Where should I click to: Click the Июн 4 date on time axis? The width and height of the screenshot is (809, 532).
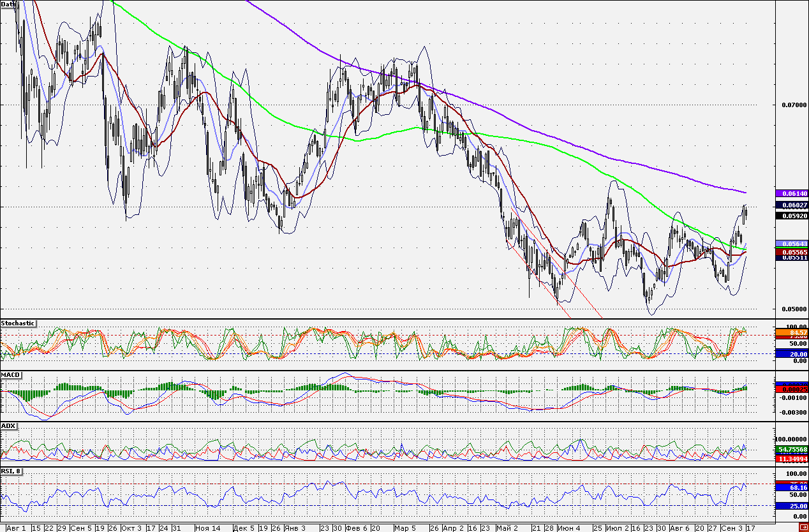point(568,528)
